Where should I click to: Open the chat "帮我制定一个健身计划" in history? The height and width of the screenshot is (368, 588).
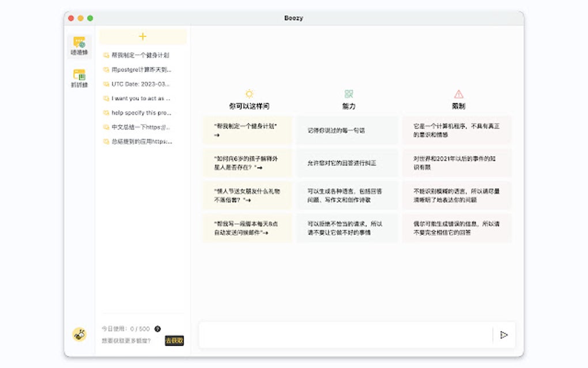point(140,55)
